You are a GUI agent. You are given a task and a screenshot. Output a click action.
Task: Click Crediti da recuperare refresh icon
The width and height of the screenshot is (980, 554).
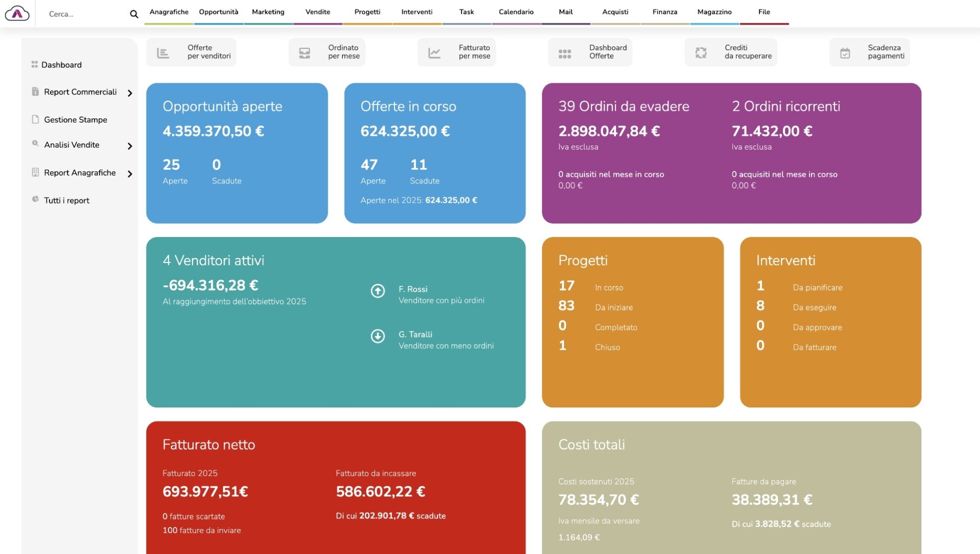pyautogui.click(x=701, y=53)
